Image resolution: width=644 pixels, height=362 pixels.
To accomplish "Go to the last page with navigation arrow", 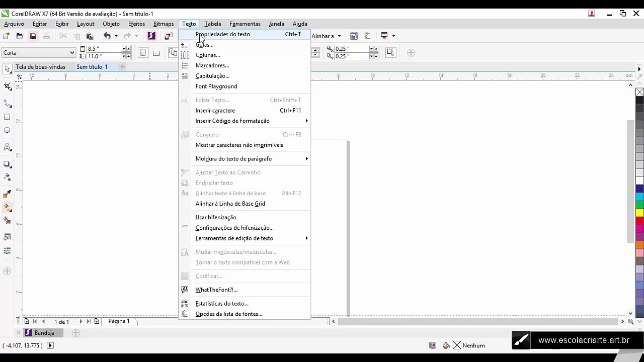I will (x=89, y=321).
